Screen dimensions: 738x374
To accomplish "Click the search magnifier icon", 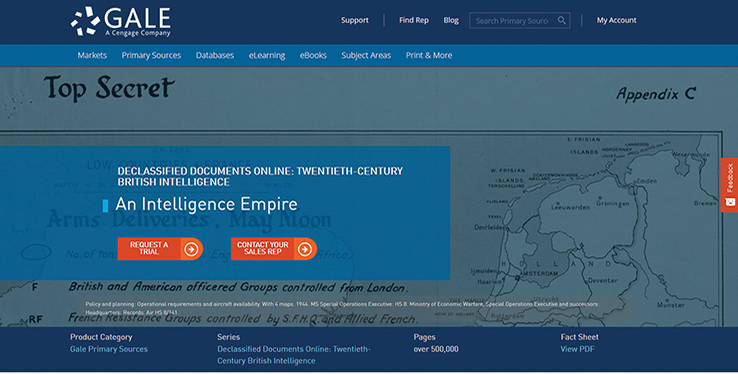I will coord(562,20).
